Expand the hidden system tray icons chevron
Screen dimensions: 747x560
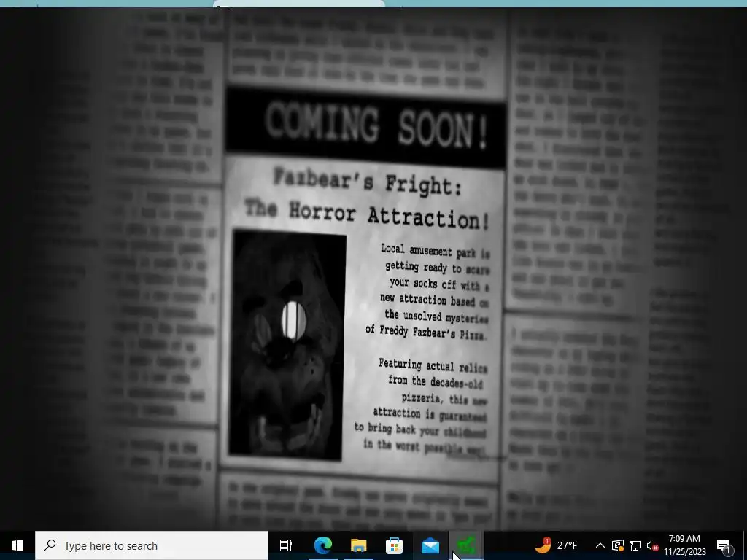[600, 545]
